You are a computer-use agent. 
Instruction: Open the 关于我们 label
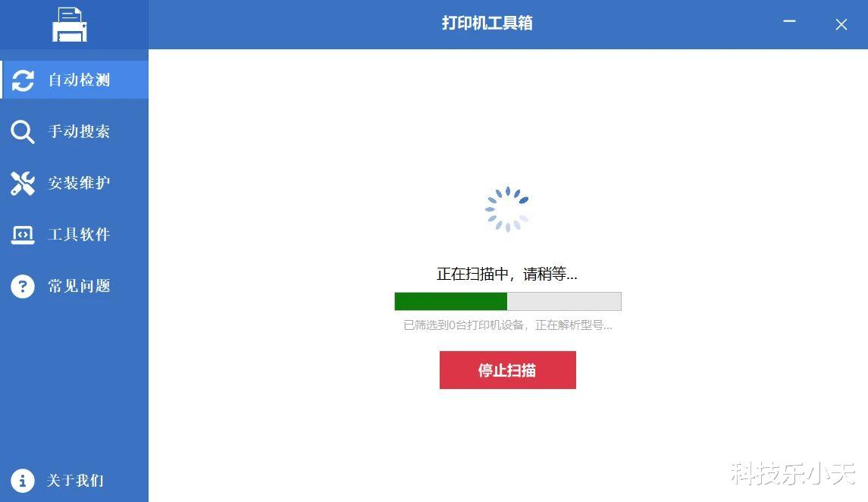pyautogui.click(x=75, y=481)
